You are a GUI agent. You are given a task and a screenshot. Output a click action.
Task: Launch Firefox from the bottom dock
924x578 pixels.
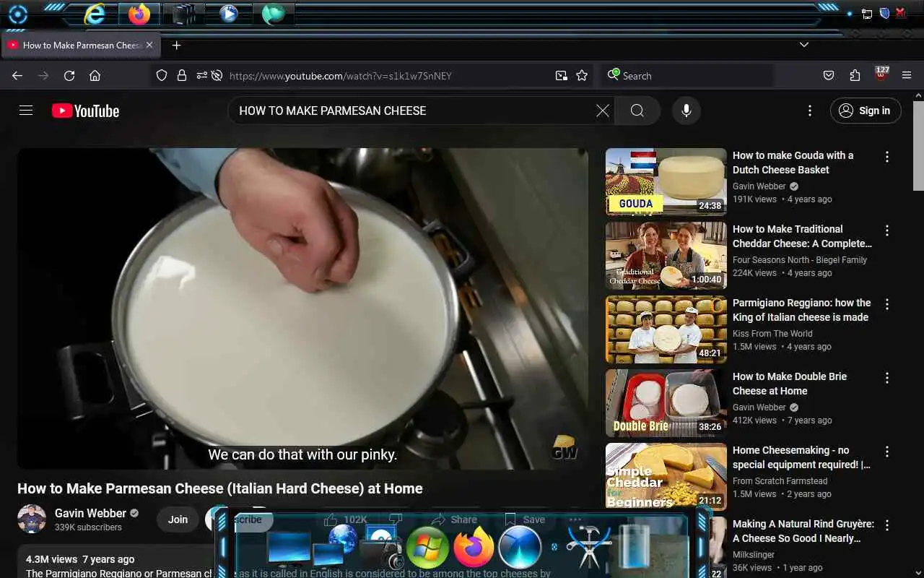pos(474,548)
